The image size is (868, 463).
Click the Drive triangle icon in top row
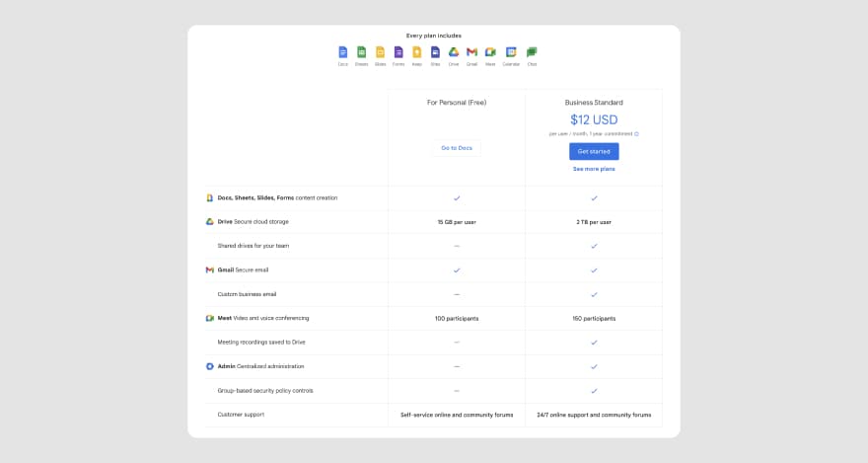(454, 52)
